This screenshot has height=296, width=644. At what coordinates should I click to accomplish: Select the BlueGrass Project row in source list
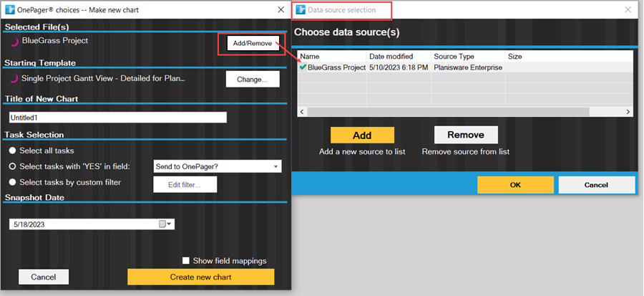[x=464, y=67]
